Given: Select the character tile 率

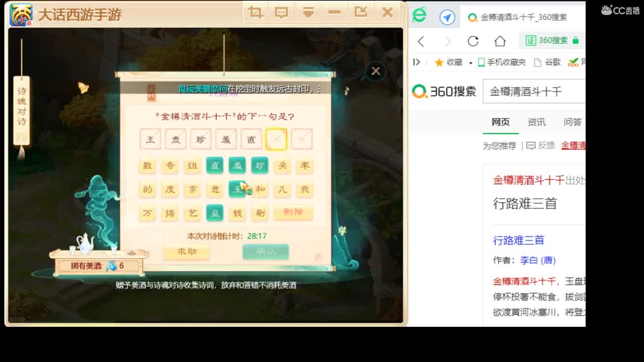Looking at the screenshot, I should [x=305, y=165].
